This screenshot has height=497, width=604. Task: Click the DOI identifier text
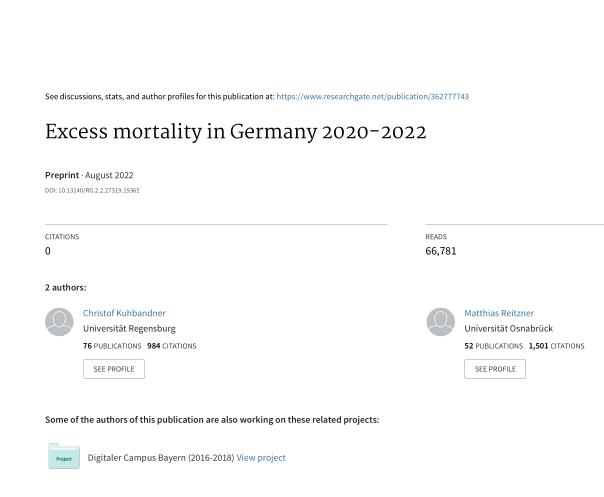92,190
